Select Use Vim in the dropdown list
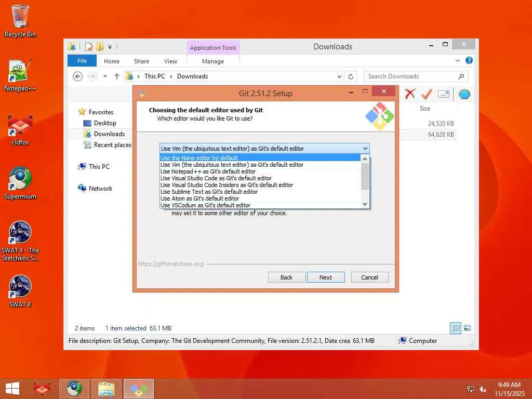The image size is (532, 399). (x=260, y=165)
